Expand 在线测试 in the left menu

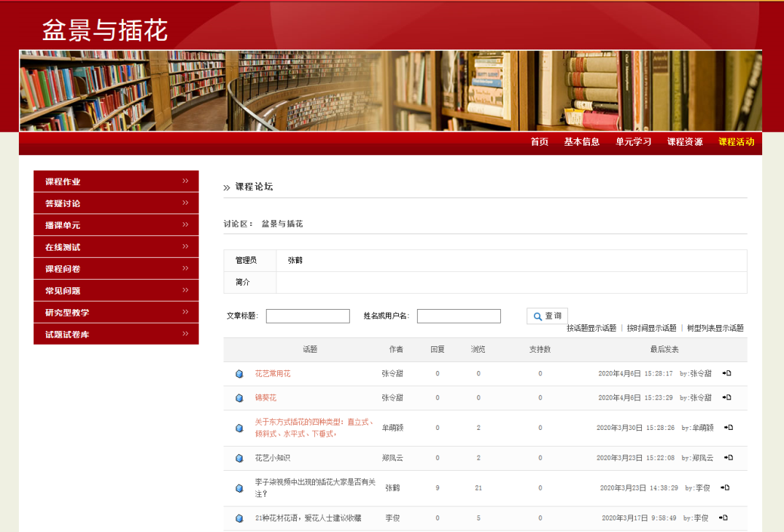click(x=116, y=247)
